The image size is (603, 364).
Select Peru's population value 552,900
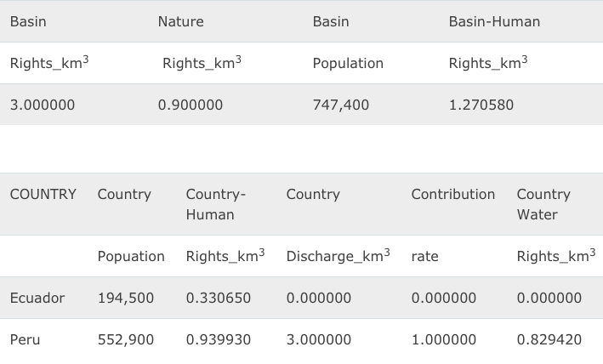(x=126, y=339)
